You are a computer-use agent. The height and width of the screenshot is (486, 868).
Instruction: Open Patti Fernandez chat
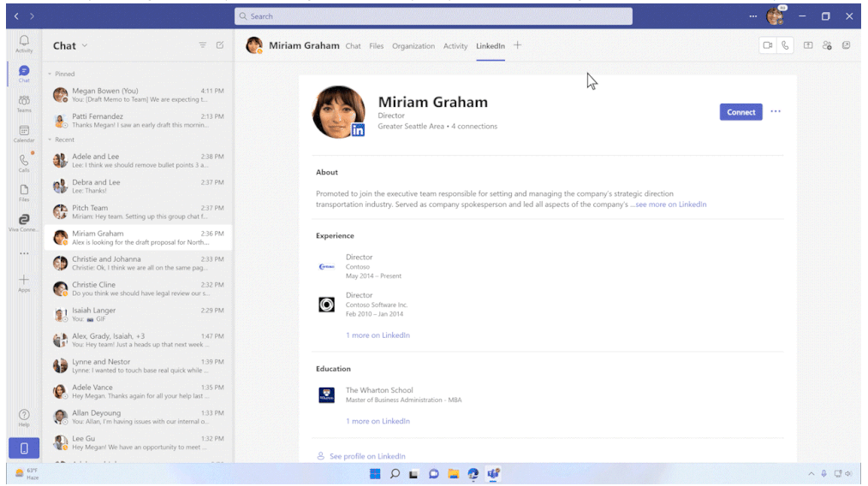click(139, 120)
